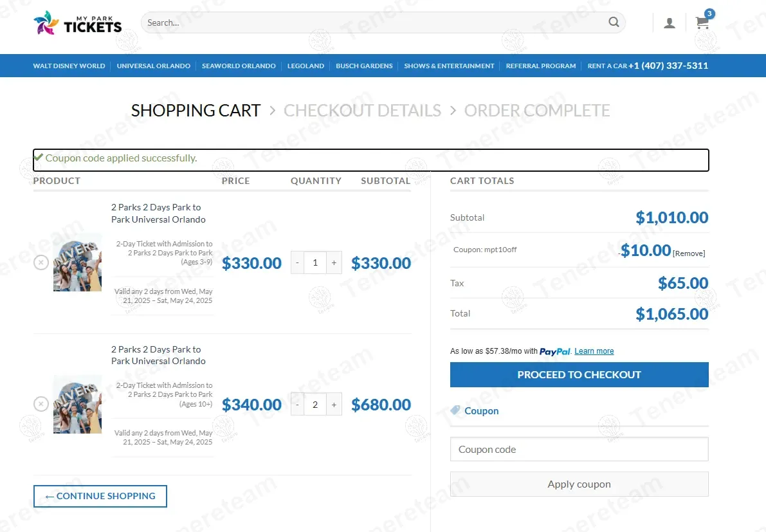Open the Walt Disney World menu
766x532 pixels.
click(x=69, y=66)
